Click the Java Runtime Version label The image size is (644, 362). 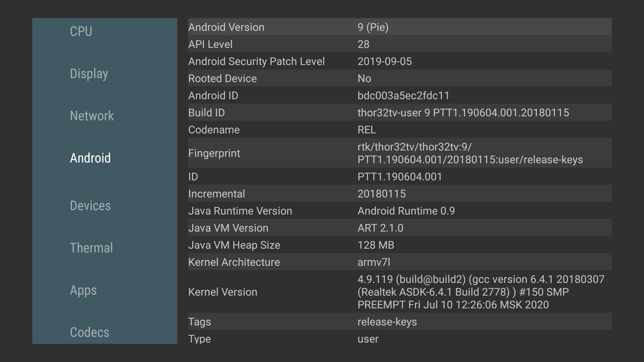pos(240,211)
